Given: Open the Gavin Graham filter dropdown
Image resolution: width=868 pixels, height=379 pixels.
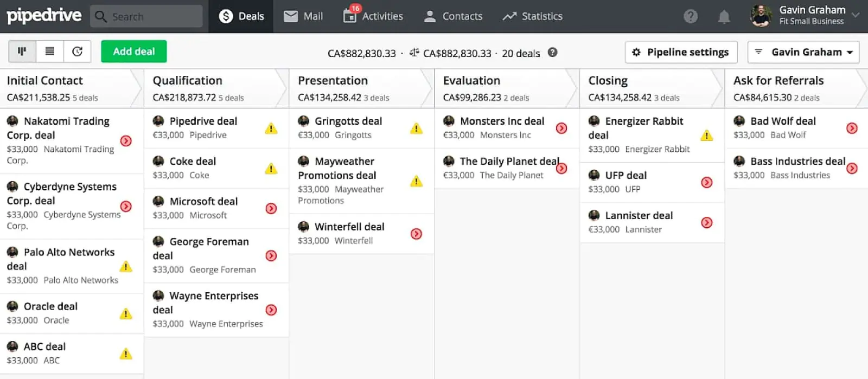Looking at the screenshot, I should (x=803, y=52).
